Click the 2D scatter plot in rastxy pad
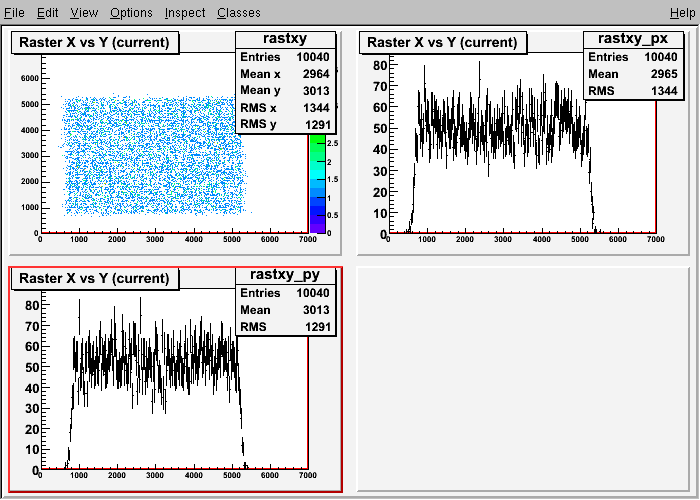Image resolution: width=700 pixels, height=500 pixels. [x=154, y=155]
